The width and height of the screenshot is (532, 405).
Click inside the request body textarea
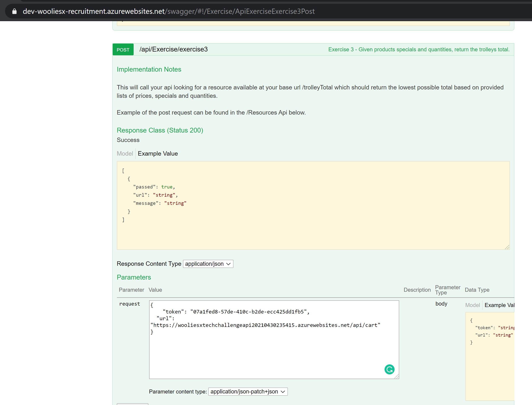(265, 352)
